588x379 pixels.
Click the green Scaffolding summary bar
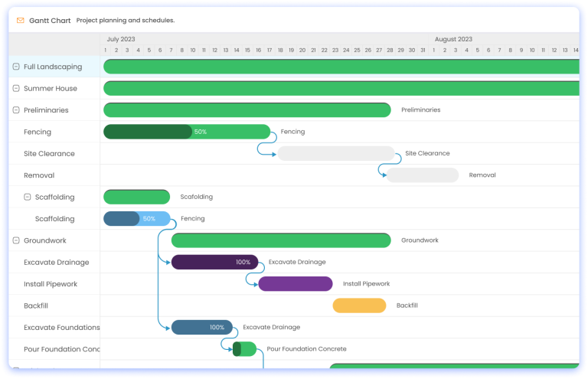tap(136, 198)
